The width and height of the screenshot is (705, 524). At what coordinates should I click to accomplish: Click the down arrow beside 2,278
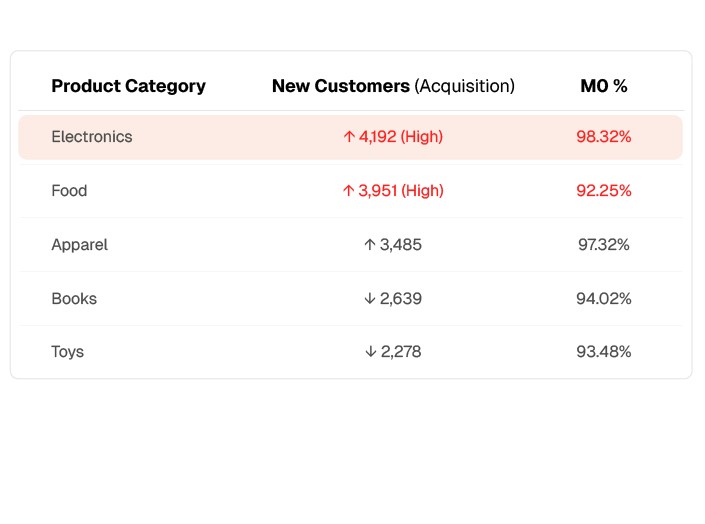(370, 352)
